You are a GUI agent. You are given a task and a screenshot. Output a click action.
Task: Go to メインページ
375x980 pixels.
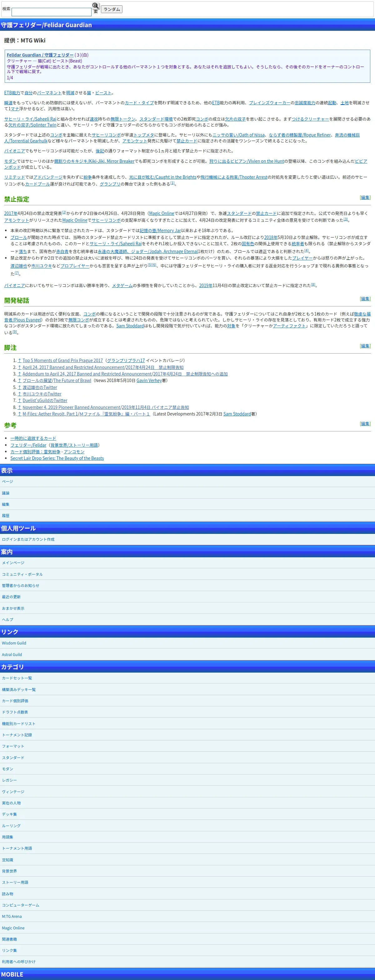(x=13, y=563)
